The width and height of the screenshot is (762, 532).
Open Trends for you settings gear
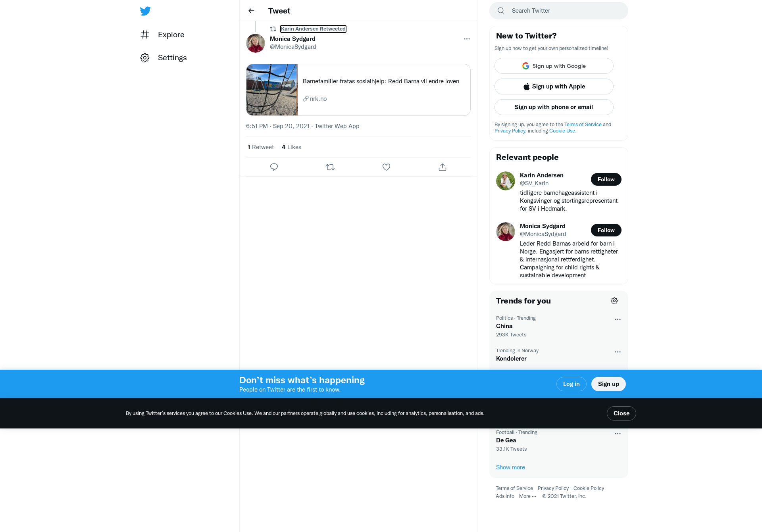coord(614,301)
